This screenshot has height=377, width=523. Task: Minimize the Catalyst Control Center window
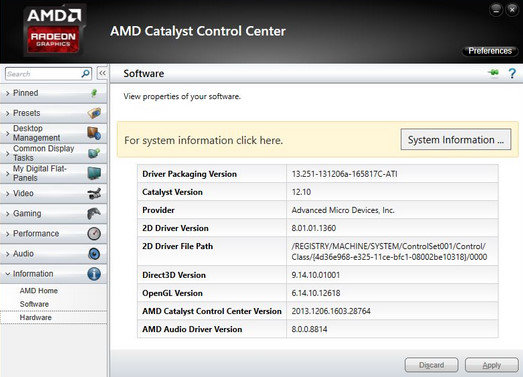click(x=496, y=10)
